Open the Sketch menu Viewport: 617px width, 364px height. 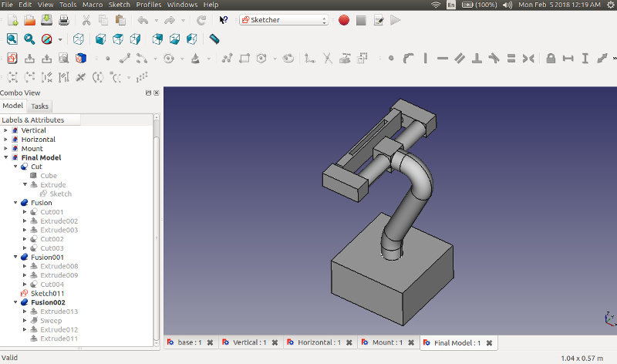click(119, 5)
